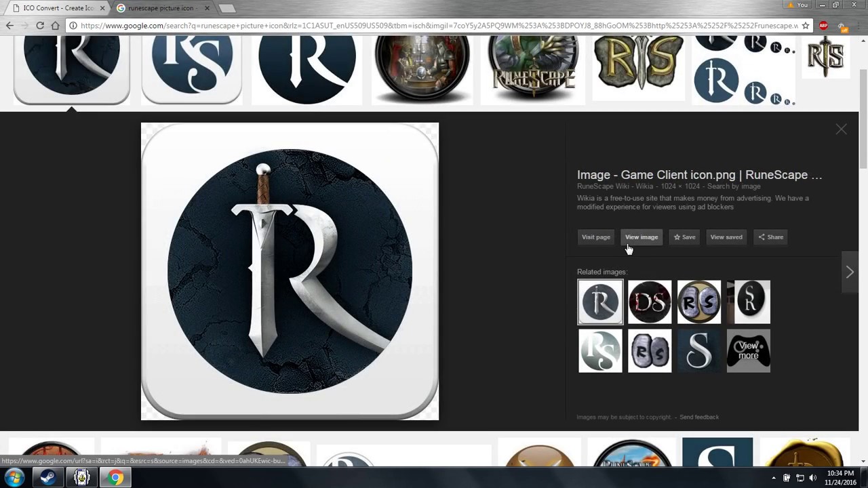The height and width of the screenshot is (488, 868).
Task: Share the image via the Share icon
Action: (770, 237)
